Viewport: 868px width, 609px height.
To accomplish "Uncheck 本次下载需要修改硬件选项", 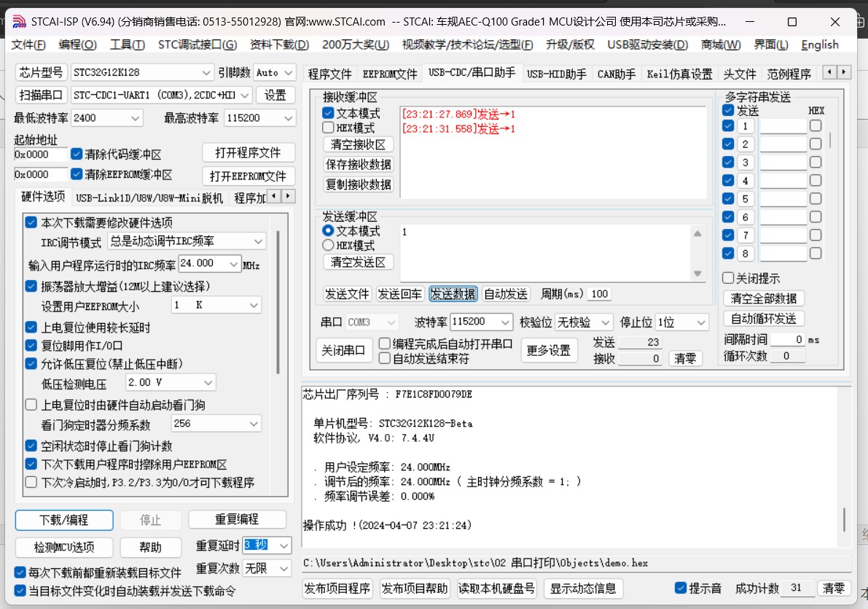I will (31, 222).
